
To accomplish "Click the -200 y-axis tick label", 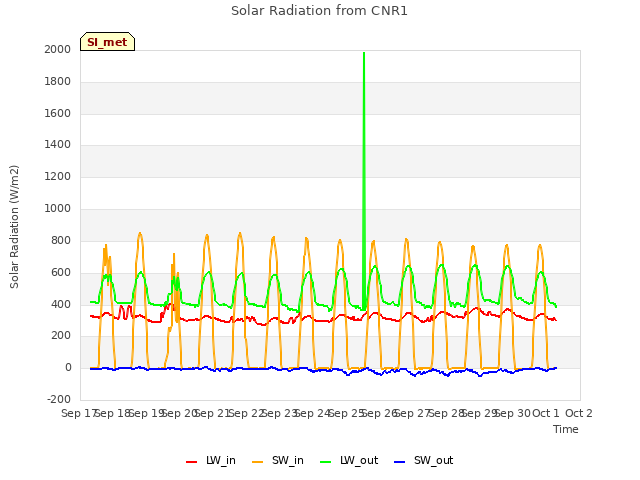I will (x=59, y=399).
